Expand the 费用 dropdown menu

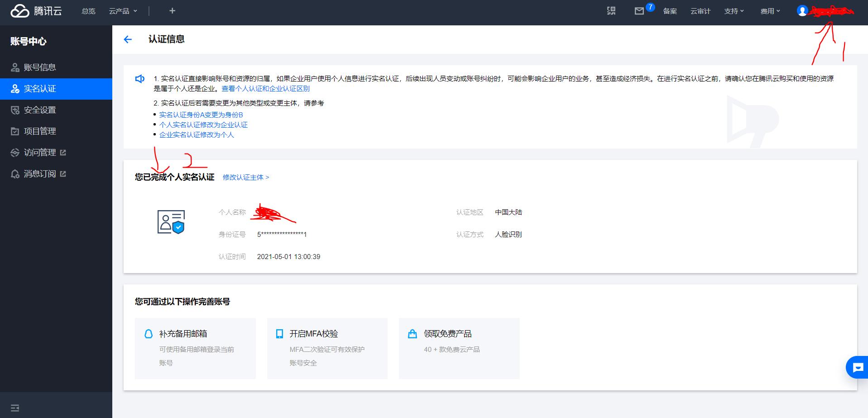pyautogui.click(x=770, y=11)
